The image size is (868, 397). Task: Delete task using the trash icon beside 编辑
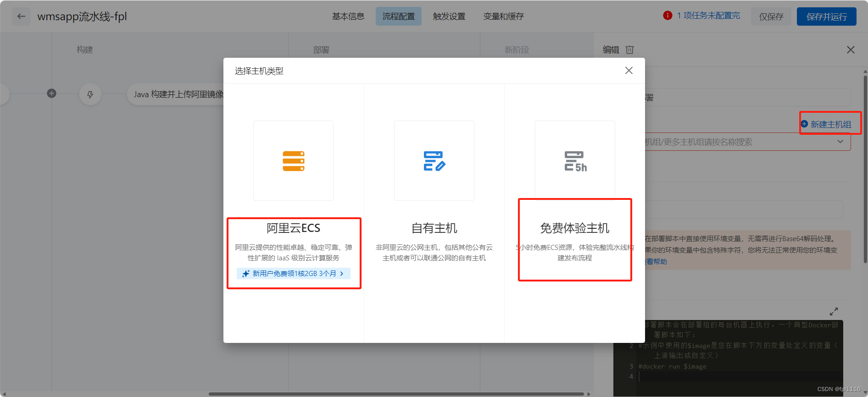630,50
